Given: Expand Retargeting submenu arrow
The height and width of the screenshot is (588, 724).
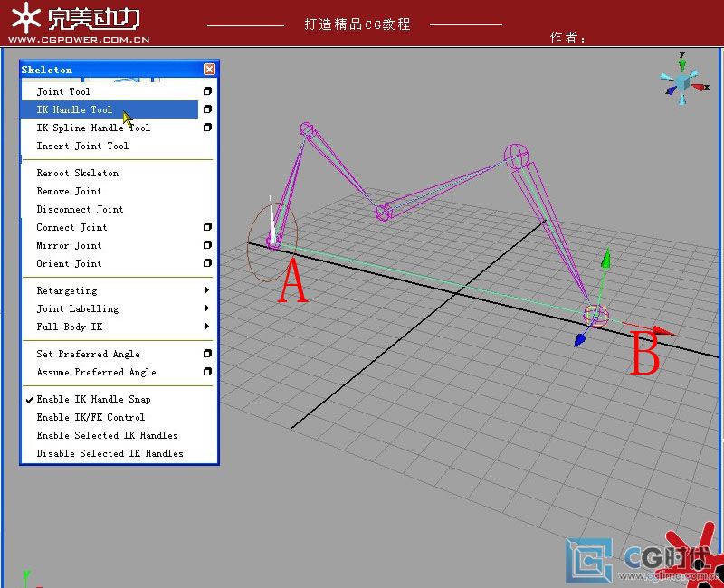Looking at the screenshot, I should click(207, 289).
